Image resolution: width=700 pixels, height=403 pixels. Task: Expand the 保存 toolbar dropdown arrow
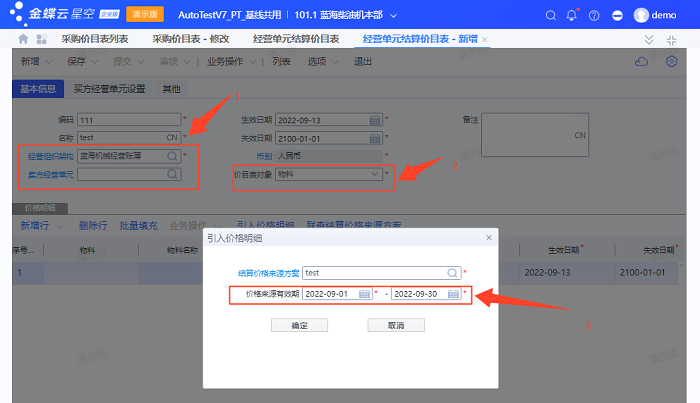pos(94,62)
